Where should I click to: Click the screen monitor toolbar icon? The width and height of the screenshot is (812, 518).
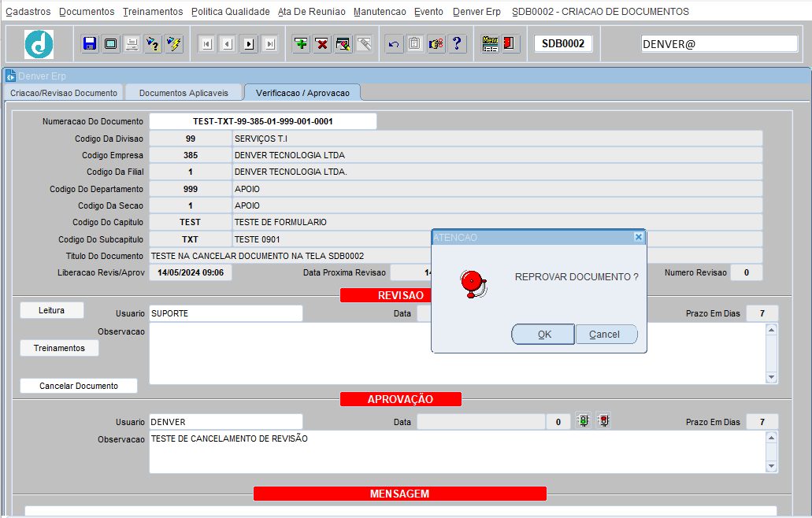tap(111, 44)
